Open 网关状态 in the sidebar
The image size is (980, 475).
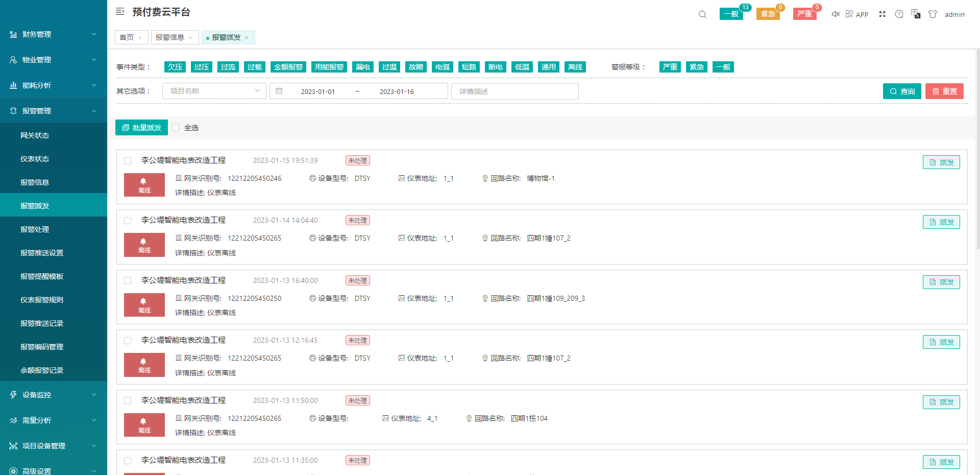[x=54, y=135]
